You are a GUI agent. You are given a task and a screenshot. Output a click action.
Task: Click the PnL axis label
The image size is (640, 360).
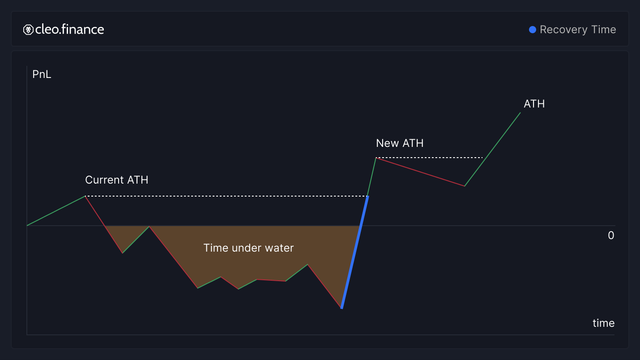coord(42,74)
